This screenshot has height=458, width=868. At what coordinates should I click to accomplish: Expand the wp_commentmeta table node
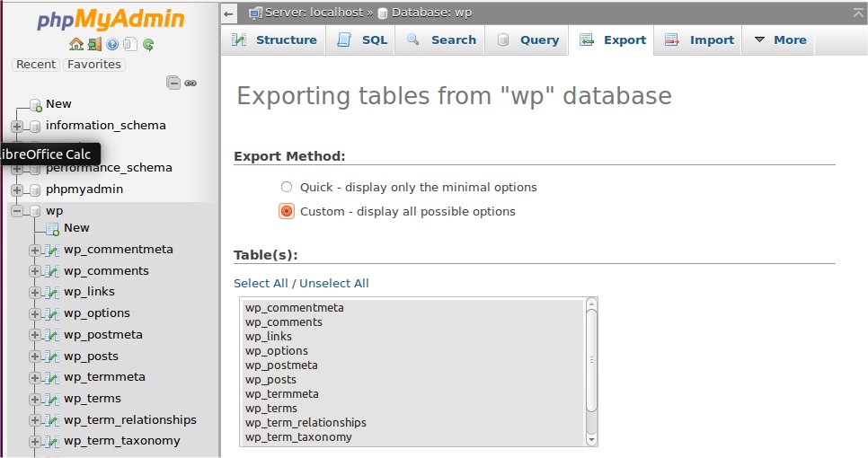coord(35,250)
